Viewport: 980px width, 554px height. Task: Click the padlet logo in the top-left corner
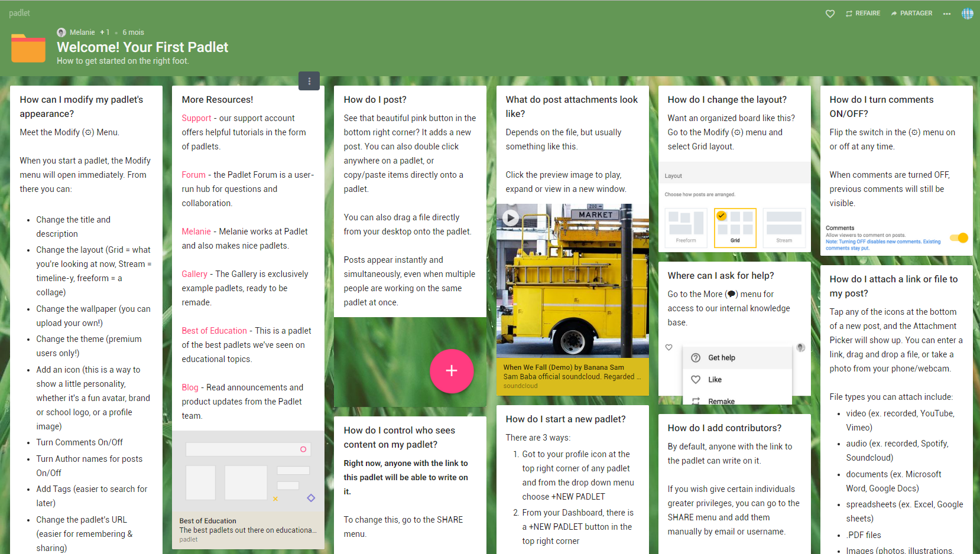pos(20,12)
